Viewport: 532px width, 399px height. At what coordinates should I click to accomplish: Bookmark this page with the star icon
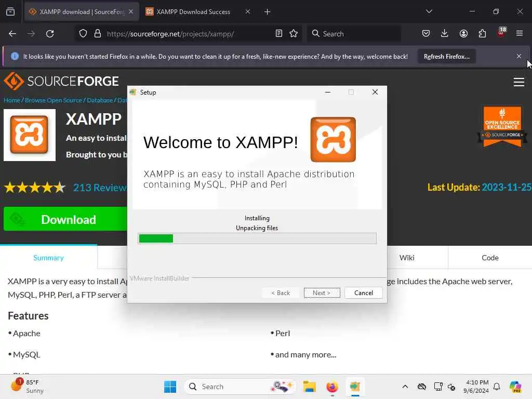294,34
